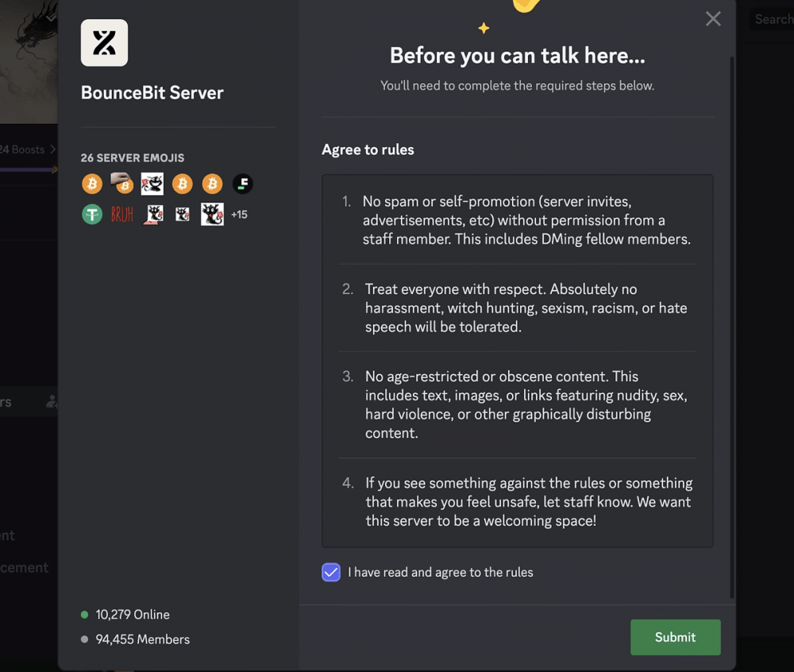Click the black round emoji with green dash

pyautogui.click(x=242, y=183)
